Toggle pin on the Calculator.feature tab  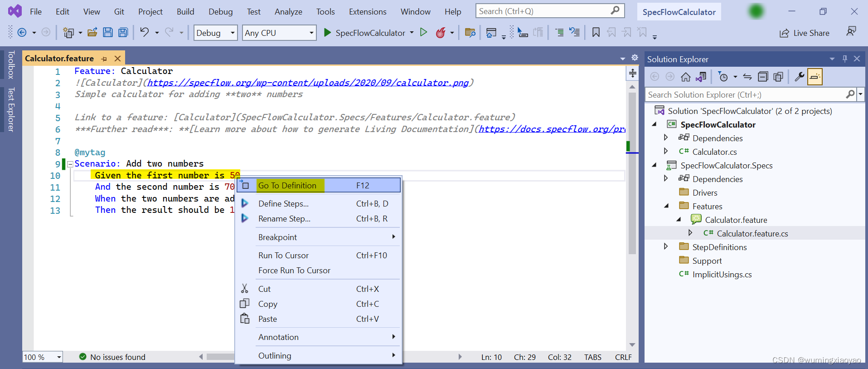pos(104,59)
